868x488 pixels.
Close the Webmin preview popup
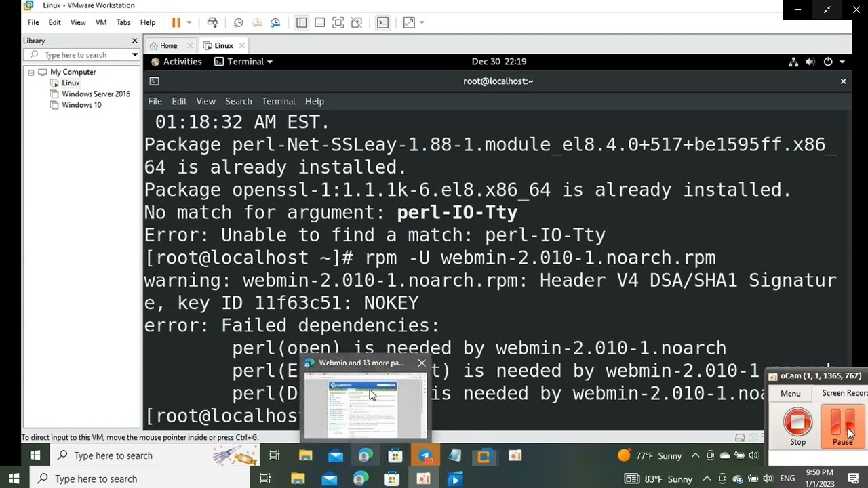(422, 363)
